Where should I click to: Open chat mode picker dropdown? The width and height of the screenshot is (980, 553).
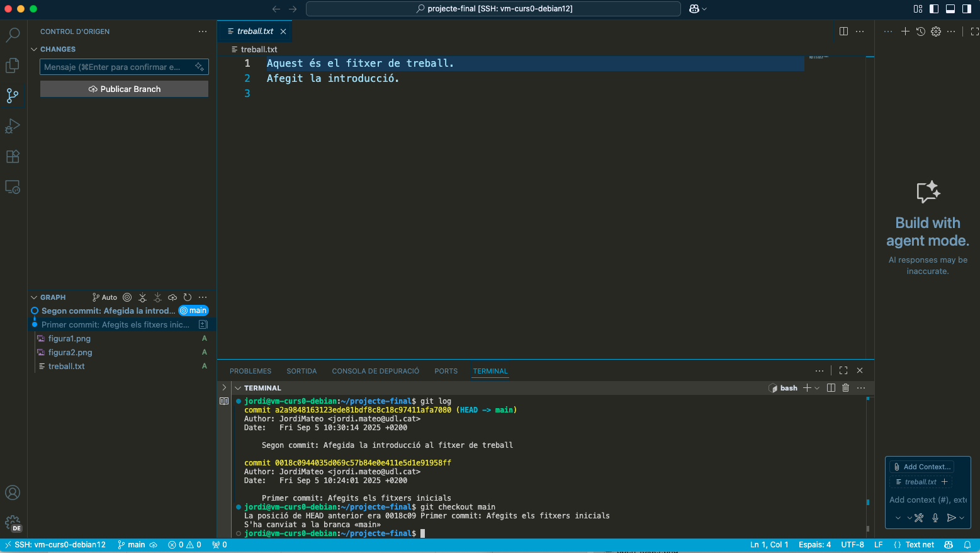[898, 518]
